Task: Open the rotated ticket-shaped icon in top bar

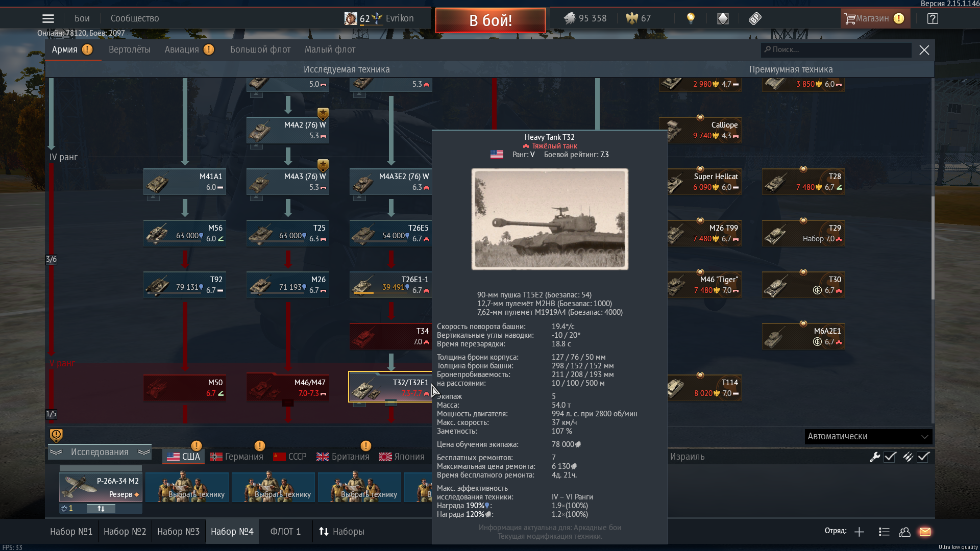Action: (755, 19)
